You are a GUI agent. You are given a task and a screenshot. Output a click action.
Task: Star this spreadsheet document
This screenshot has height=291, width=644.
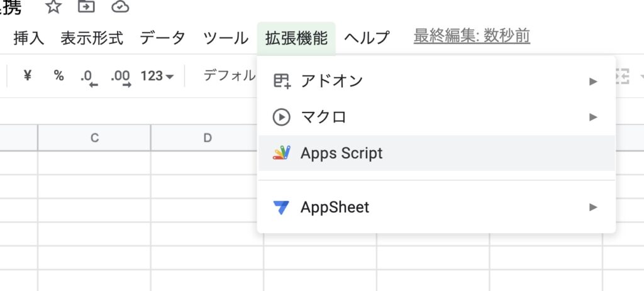tap(55, 8)
